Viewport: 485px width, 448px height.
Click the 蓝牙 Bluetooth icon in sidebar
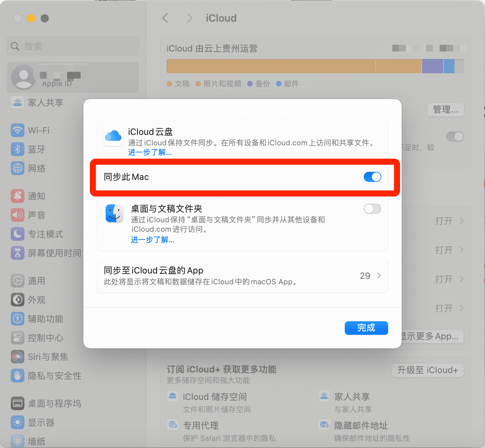click(18, 149)
